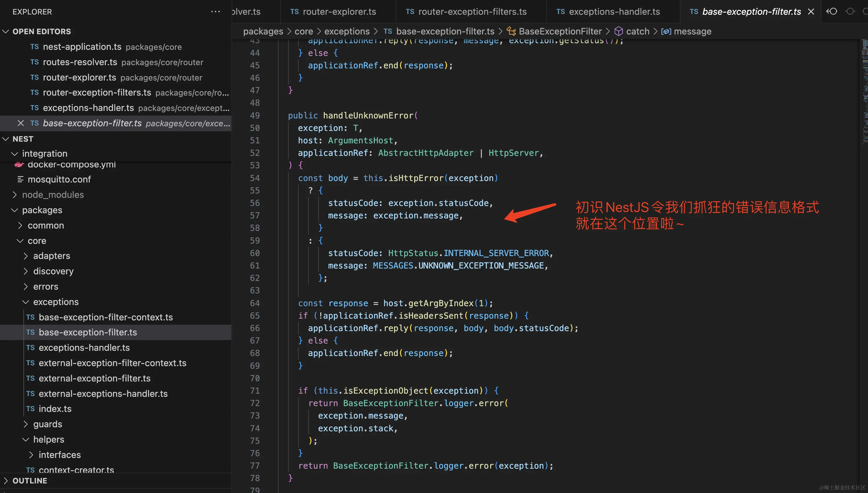Click UNKNOWN_EXCEPTION_MESSAGE on line 61

[x=481, y=265]
